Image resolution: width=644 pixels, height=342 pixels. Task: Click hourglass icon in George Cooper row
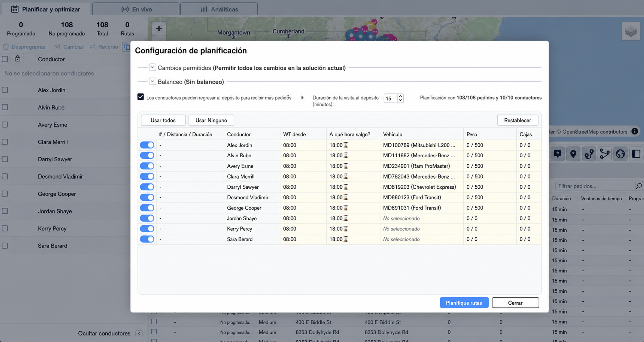(x=345, y=208)
